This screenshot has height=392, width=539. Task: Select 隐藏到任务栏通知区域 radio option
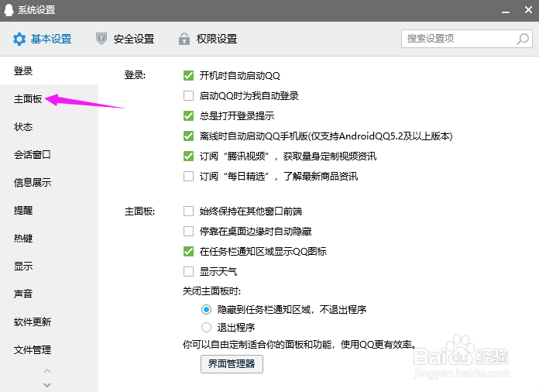[206, 309]
